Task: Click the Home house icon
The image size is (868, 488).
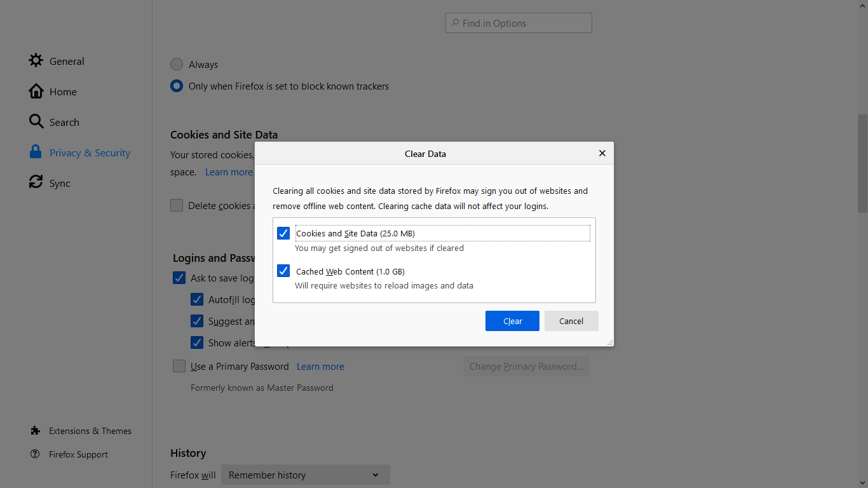Action: (x=36, y=91)
